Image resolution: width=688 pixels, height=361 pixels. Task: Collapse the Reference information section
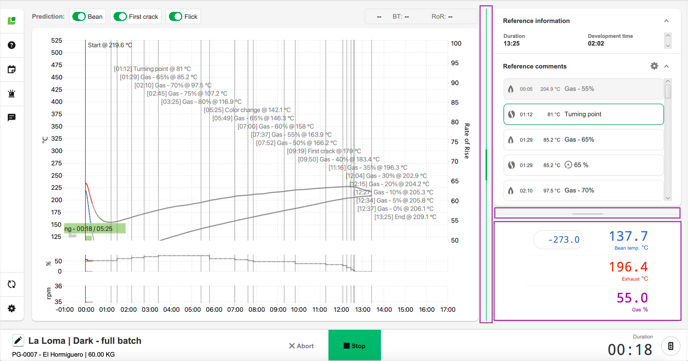tap(666, 21)
